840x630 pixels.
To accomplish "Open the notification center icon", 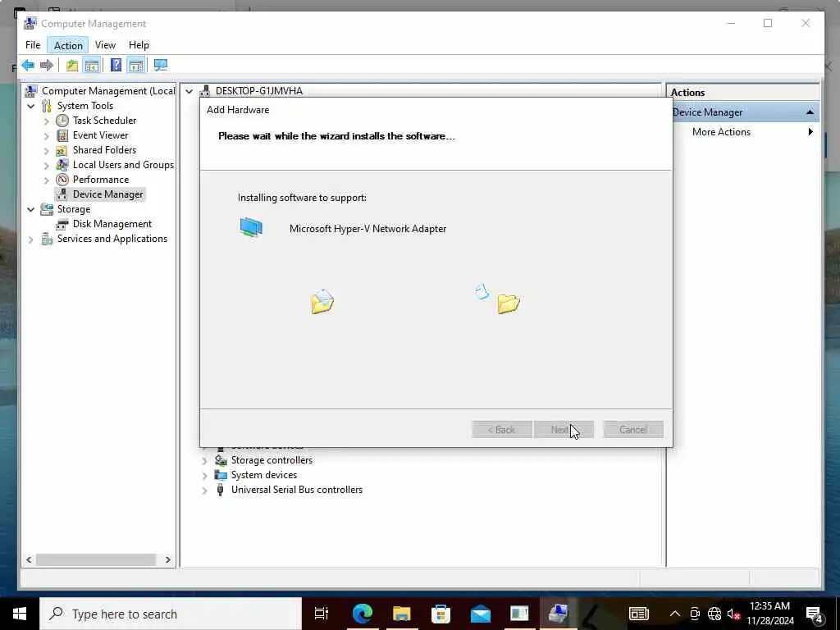I will pyautogui.click(x=815, y=614).
